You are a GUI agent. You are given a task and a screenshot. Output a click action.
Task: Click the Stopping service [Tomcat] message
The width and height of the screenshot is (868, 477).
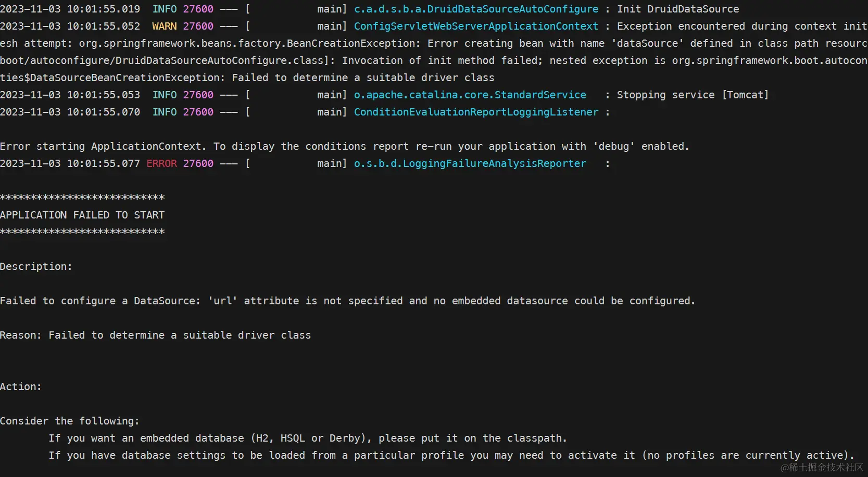click(x=693, y=95)
